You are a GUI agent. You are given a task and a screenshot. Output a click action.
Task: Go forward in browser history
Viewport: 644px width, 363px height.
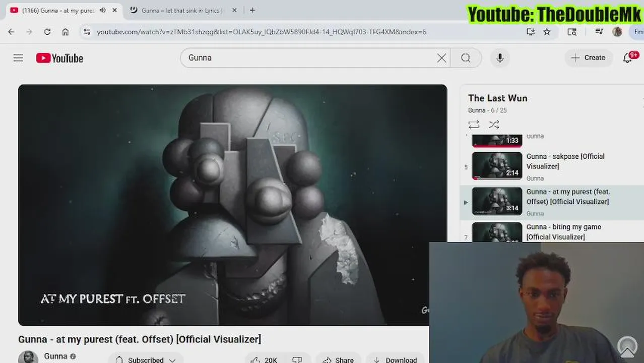click(29, 32)
